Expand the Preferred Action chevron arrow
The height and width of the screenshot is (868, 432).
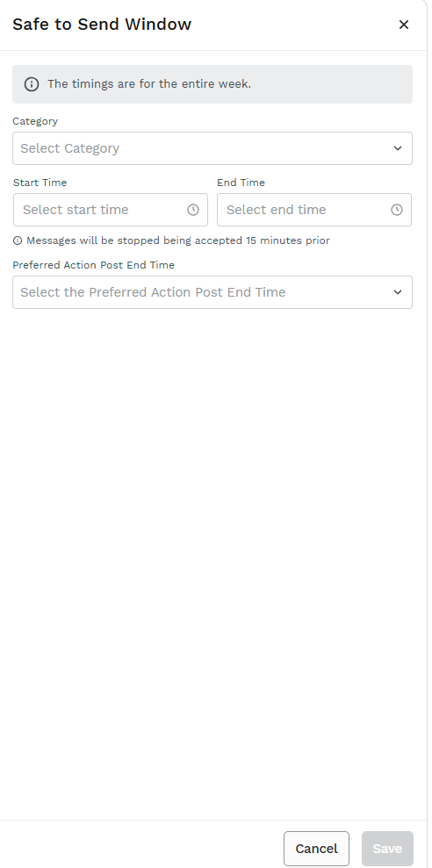(x=398, y=292)
